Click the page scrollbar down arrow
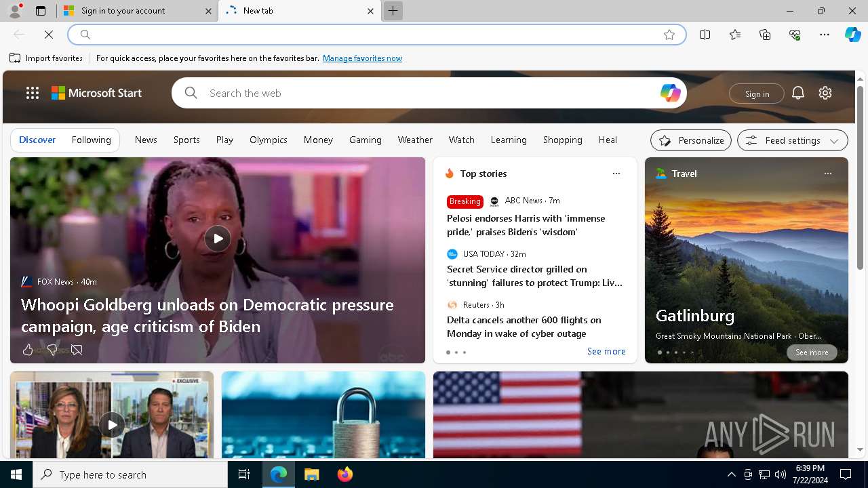This screenshot has height=488, width=868. [x=860, y=450]
